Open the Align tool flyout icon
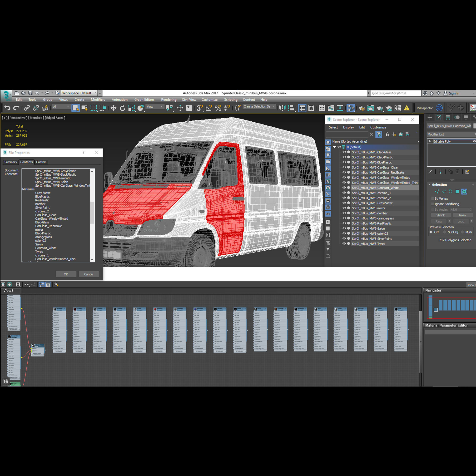 pyautogui.click(x=292, y=108)
